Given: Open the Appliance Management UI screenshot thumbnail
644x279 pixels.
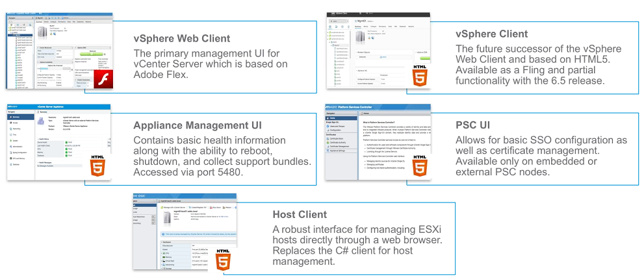Looking at the screenshot, I should click(x=58, y=142).
